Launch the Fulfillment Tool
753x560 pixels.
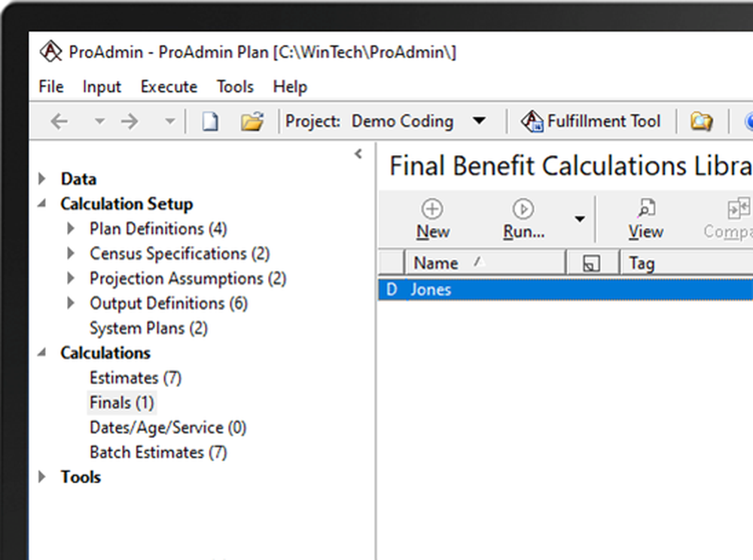590,121
